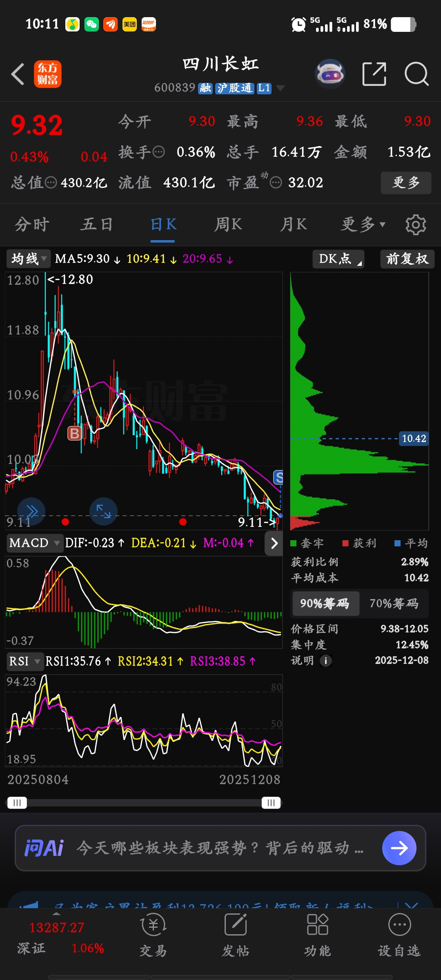The width and height of the screenshot is (441, 980).
Task: Tap the 市盈 info smiley icon
Action: point(276,183)
